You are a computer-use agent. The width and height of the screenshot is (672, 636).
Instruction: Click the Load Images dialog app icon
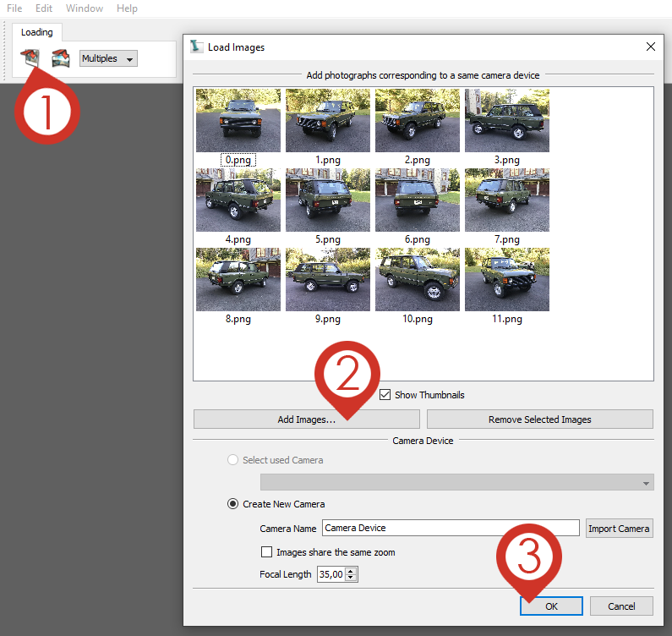[x=197, y=47]
